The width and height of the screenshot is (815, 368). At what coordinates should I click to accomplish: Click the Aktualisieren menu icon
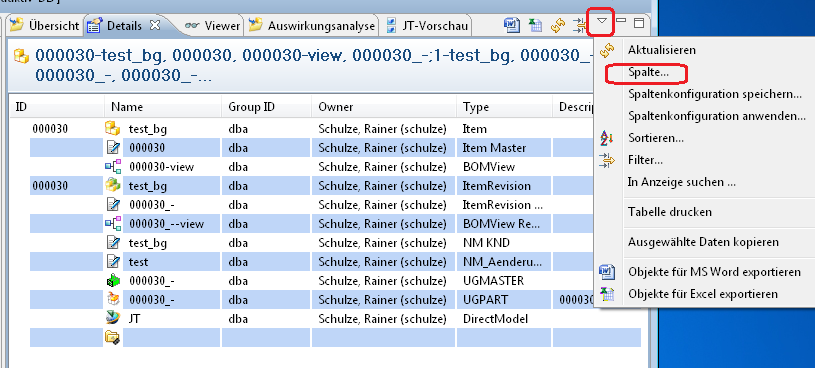(607, 50)
